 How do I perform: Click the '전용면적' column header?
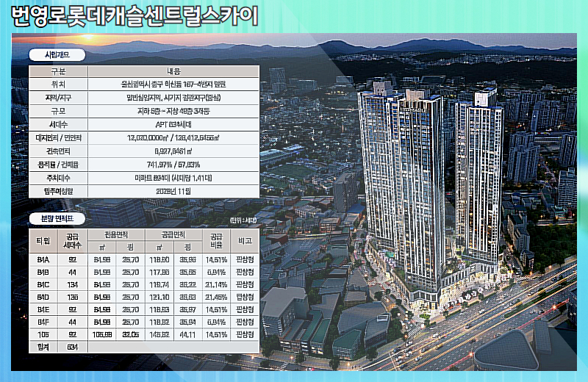(116, 234)
